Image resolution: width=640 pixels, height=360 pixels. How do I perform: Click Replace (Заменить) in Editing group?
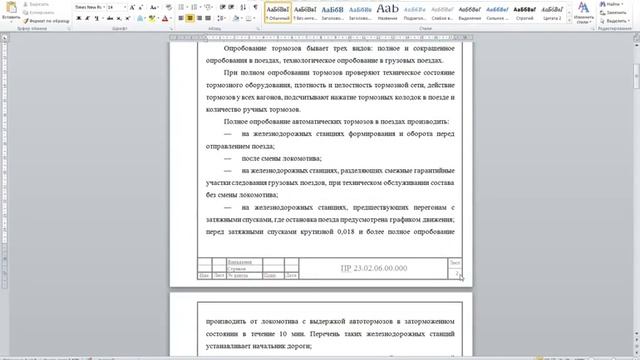click(613, 12)
